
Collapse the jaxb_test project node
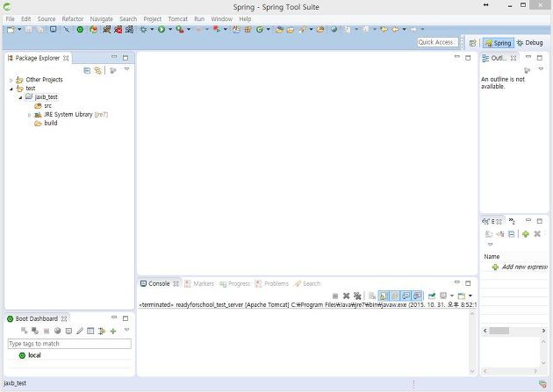click(x=20, y=97)
